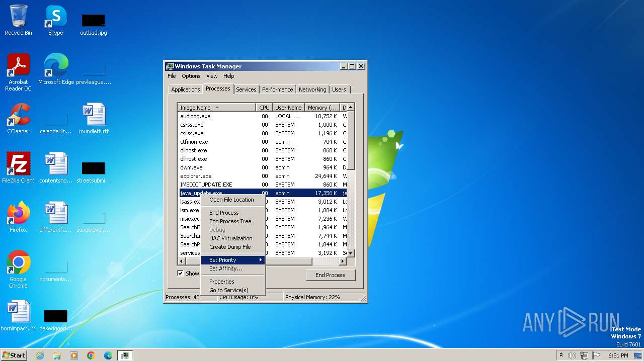
Task: Launch FileZilla Client shortcut
Action: [18, 168]
